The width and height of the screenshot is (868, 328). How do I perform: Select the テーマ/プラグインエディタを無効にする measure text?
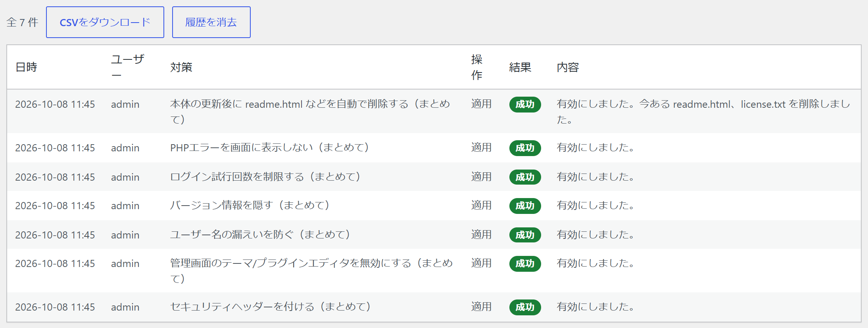coord(311,271)
